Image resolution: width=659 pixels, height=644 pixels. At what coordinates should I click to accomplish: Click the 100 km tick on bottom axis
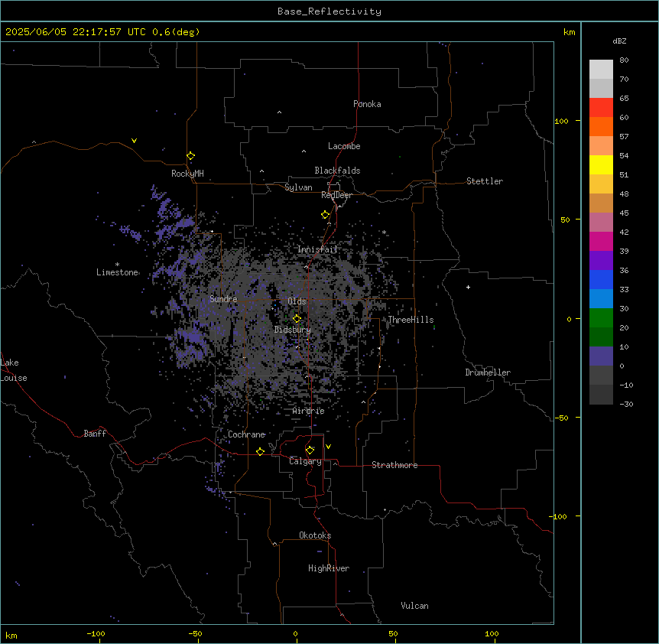(x=492, y=633)
